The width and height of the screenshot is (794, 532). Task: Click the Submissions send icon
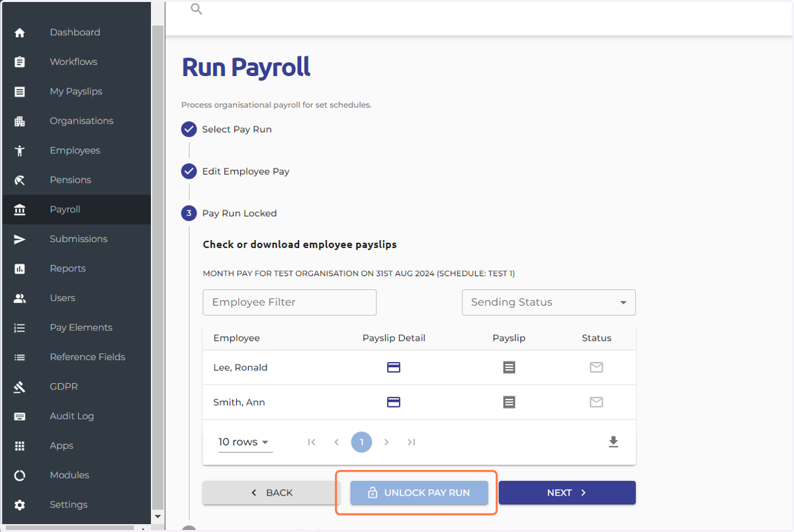(x=20, y=239)
